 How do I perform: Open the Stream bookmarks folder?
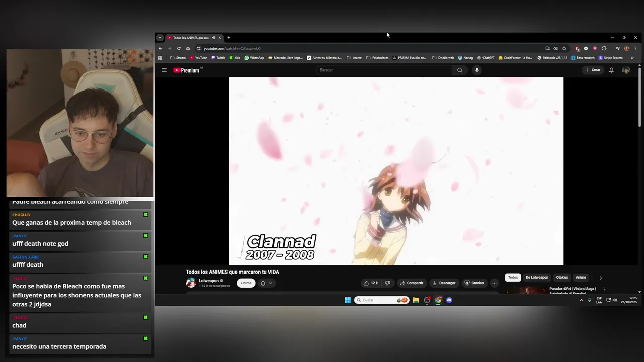point(178,58)
